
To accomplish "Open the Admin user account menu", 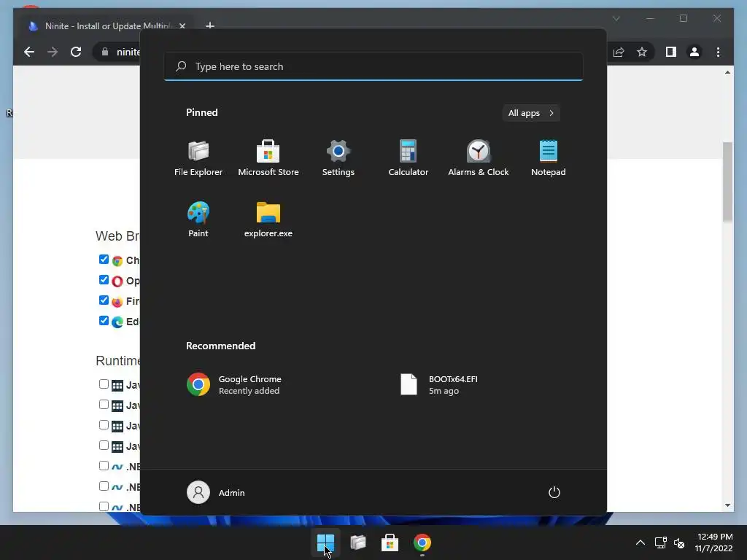I will [216, 492].
